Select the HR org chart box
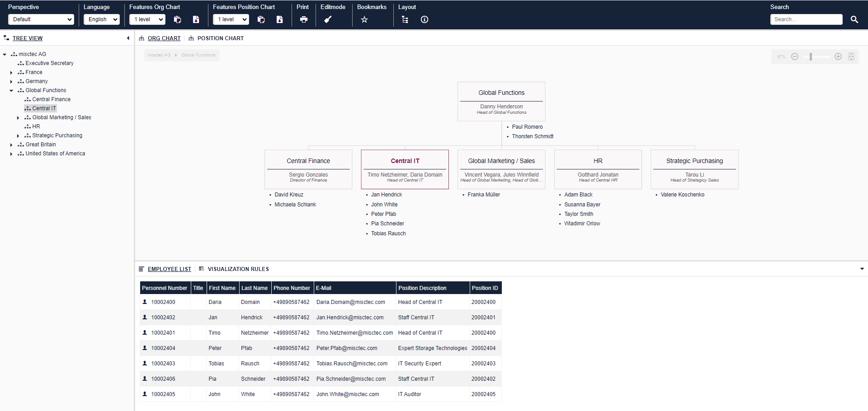Viewport: 868px width, 411px height. [598, 169]
